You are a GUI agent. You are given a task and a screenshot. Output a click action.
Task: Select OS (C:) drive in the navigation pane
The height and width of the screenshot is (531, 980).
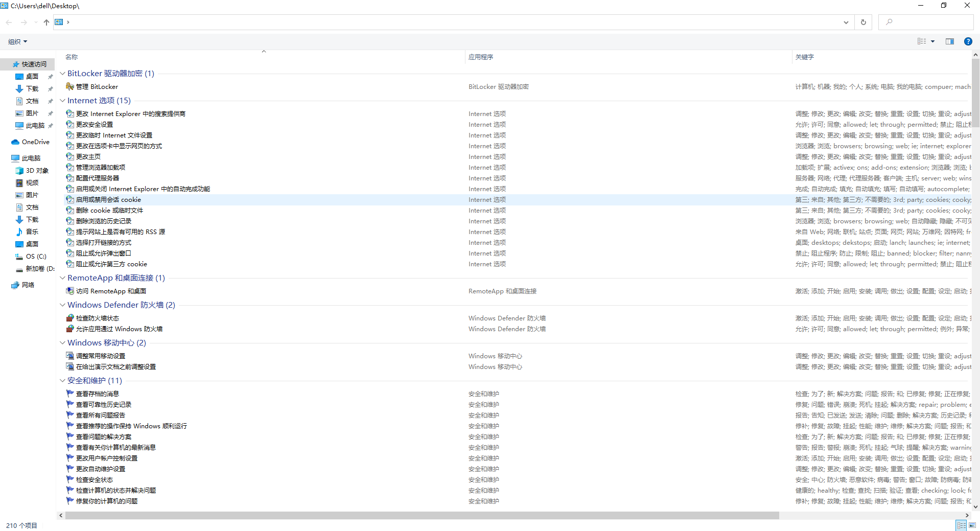tap(31, 256)
